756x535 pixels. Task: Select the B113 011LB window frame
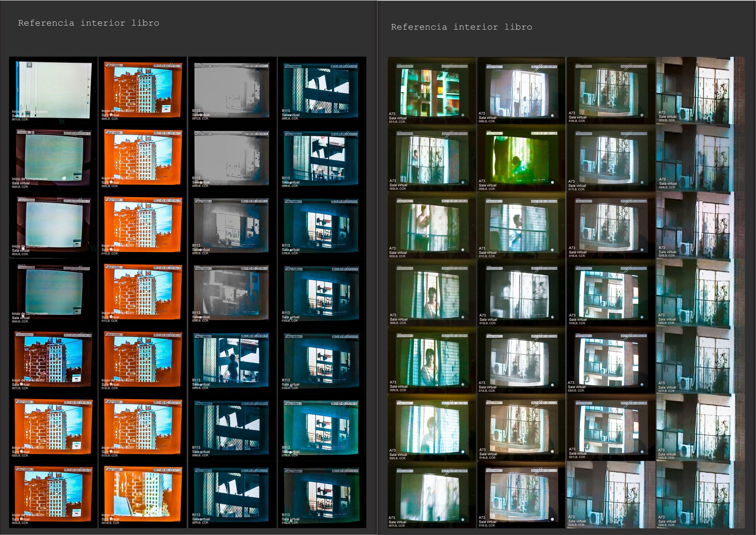click(x=322, y=293)
